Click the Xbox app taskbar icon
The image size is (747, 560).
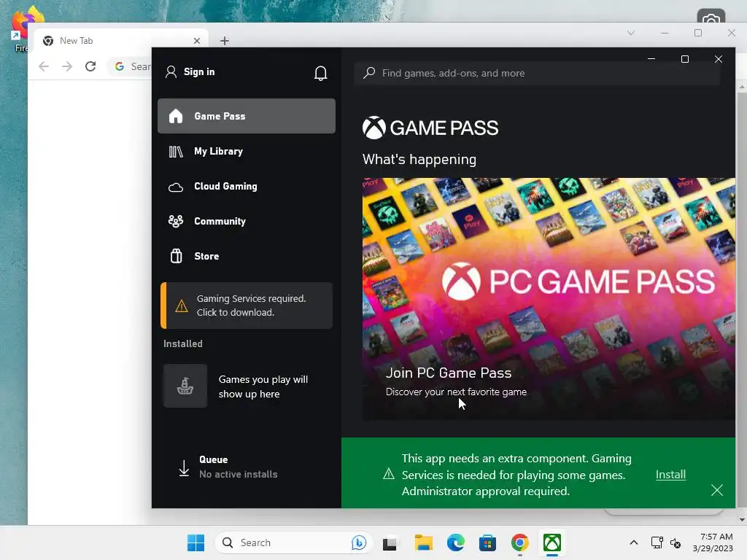tap(551, 542)
